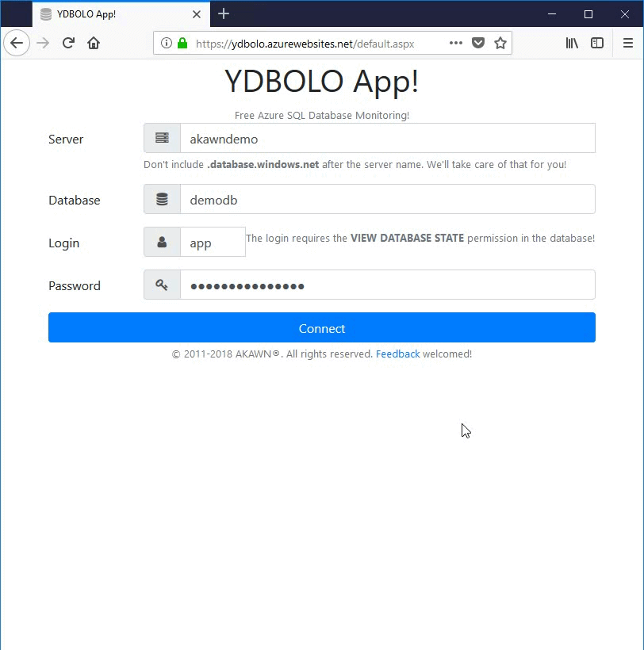Click the Login label
Image resolution: width=644 pixels, height=650 pixels.
tap(64, 243)
